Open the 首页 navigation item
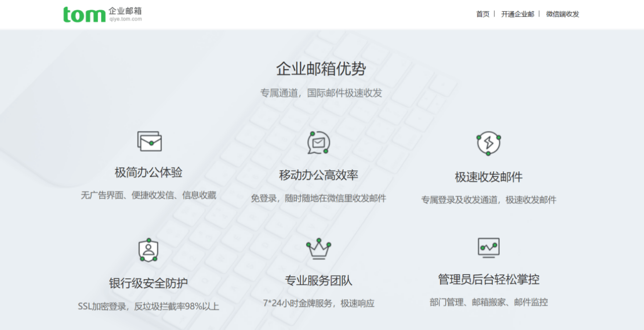Screen dimensions: 644x330 click(x=482, y=14)
